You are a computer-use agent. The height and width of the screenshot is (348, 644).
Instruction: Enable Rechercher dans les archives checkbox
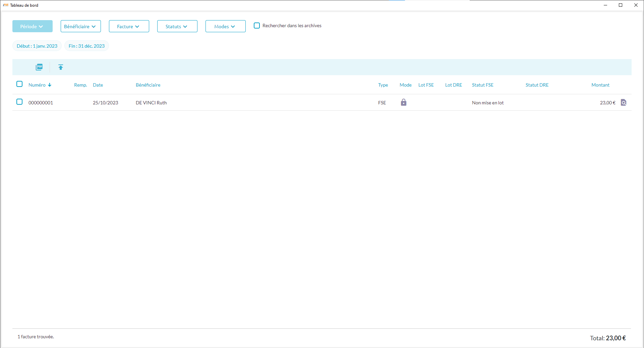coord(257,26)
